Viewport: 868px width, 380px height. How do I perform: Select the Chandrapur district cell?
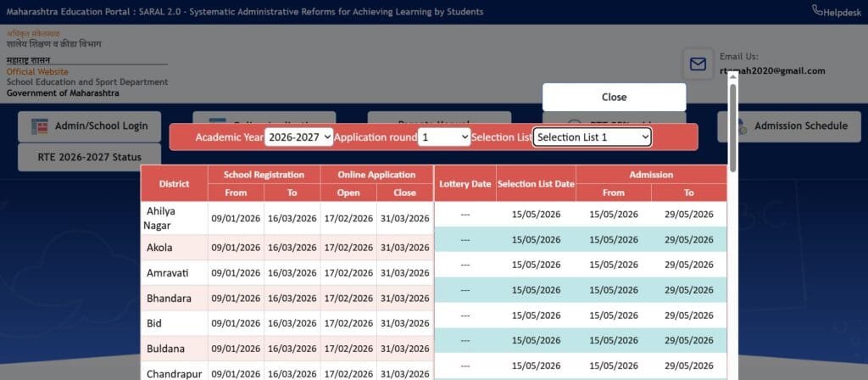(x=175, y=372)
